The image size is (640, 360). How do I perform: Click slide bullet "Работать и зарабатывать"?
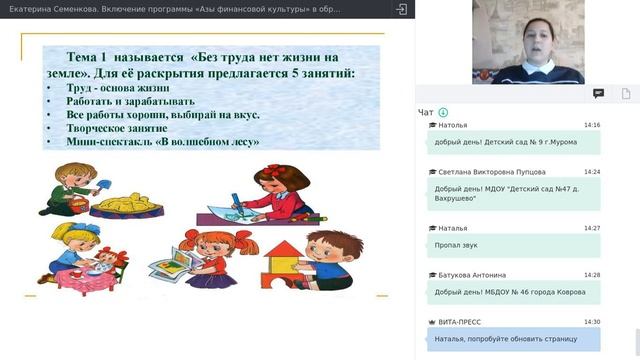click(131, 101)
